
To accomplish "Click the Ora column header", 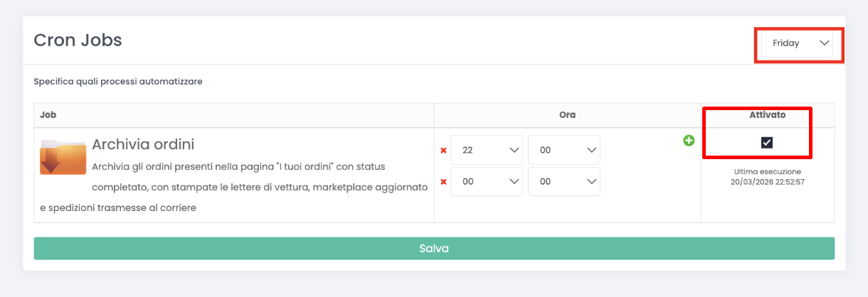I will point(567,114).
